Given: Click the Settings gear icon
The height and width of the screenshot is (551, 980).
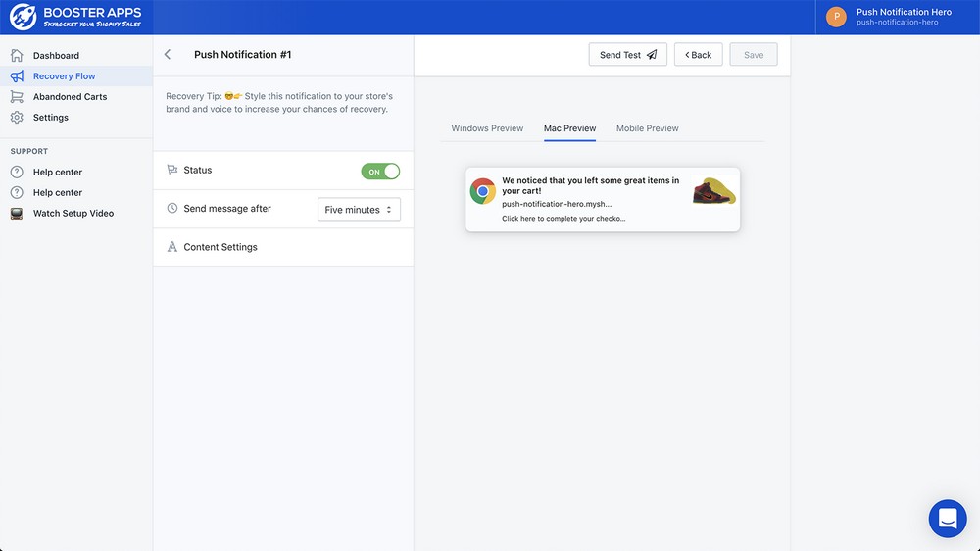Looking at the screenshot, I should pyautogui.click(x=17, y=117).
